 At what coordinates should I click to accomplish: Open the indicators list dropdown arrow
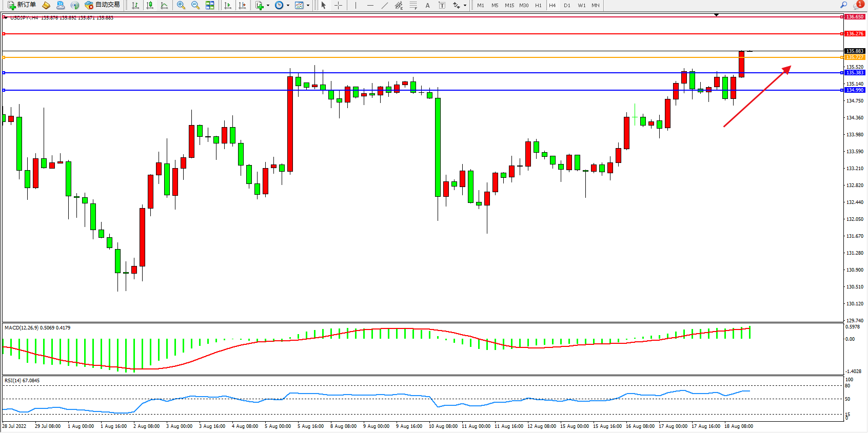[268, 5]
